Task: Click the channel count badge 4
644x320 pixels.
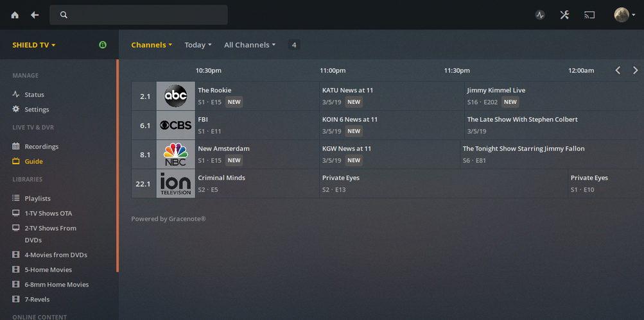Action: tap(294, 45)
